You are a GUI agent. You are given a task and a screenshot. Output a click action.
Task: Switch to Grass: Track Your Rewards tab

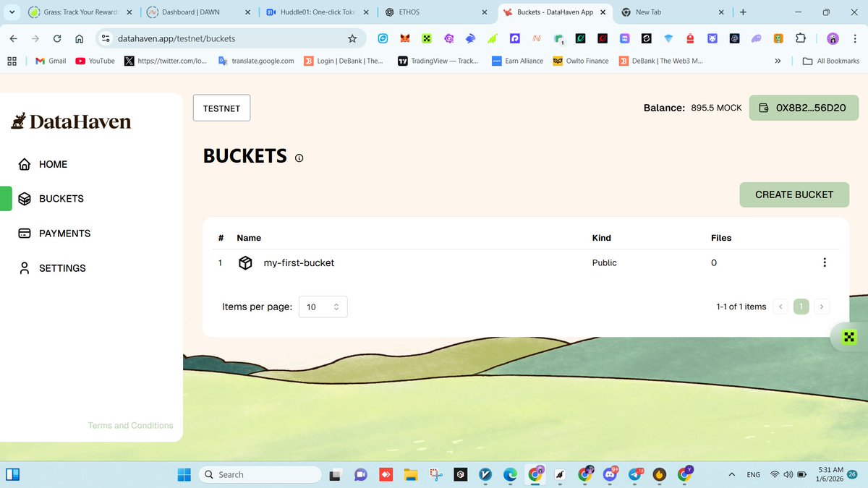(x=80, y=12)
